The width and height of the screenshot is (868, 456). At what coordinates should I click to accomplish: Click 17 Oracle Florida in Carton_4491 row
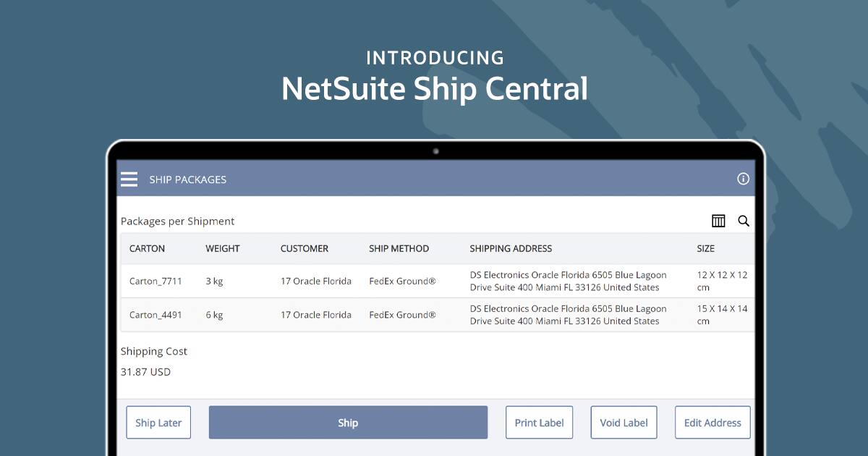pyautogui.click(x=316, y=315)
